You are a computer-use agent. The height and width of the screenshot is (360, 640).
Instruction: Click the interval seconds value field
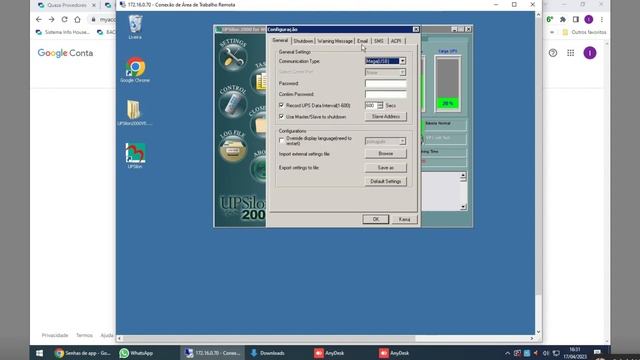click(x=371, y=105)
